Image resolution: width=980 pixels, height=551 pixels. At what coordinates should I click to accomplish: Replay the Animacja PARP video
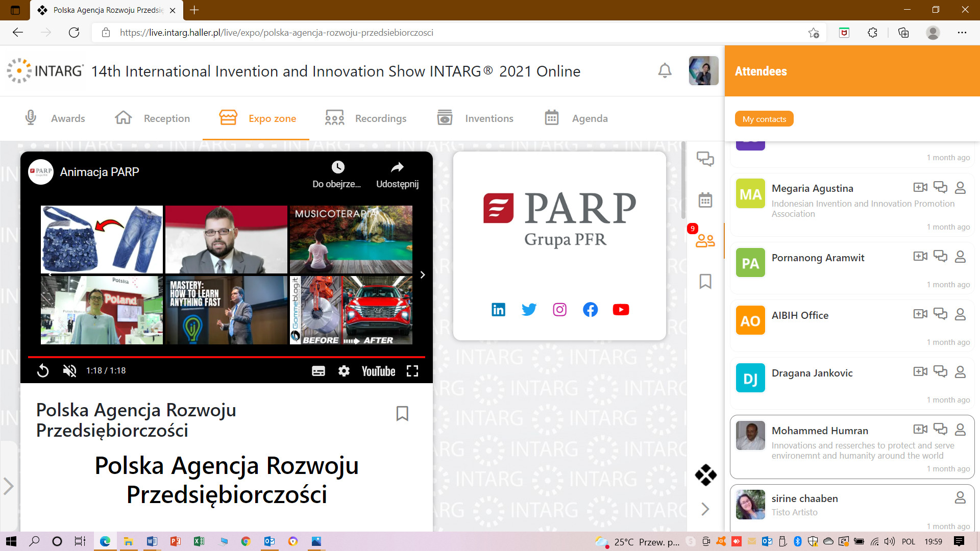pyautogui.click(x=43, y=371)
